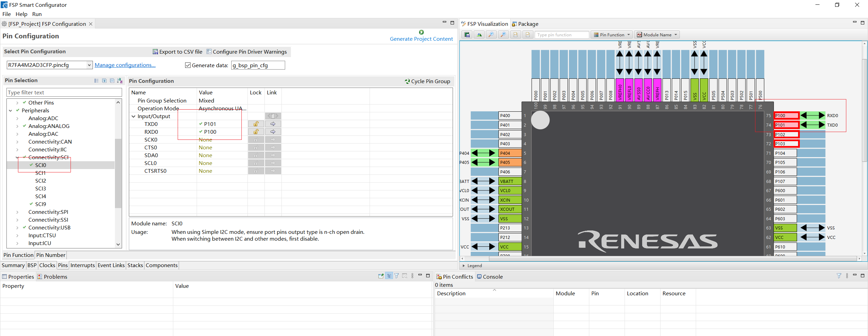
Task: Toggle the lock for TXD0 pin
Action: pyautogui.click(x=256, y=124)
